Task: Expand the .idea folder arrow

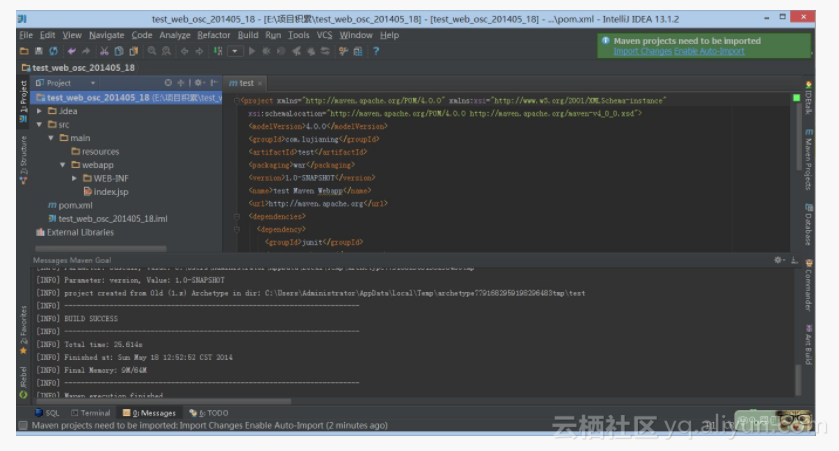Action: 39,111
